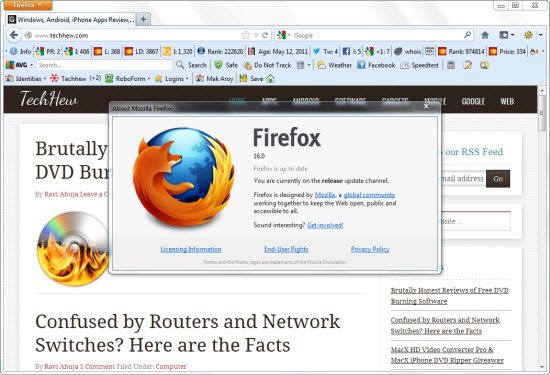Click the Google +1: 7 counter
This screenshot has width=550, height=375.
pos(377,51)
